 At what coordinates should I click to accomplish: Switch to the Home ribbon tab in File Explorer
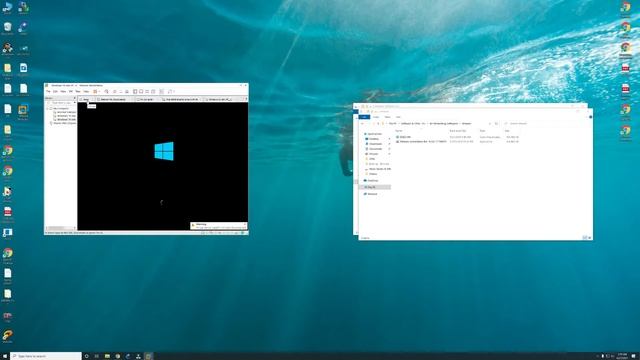(376, 117)
